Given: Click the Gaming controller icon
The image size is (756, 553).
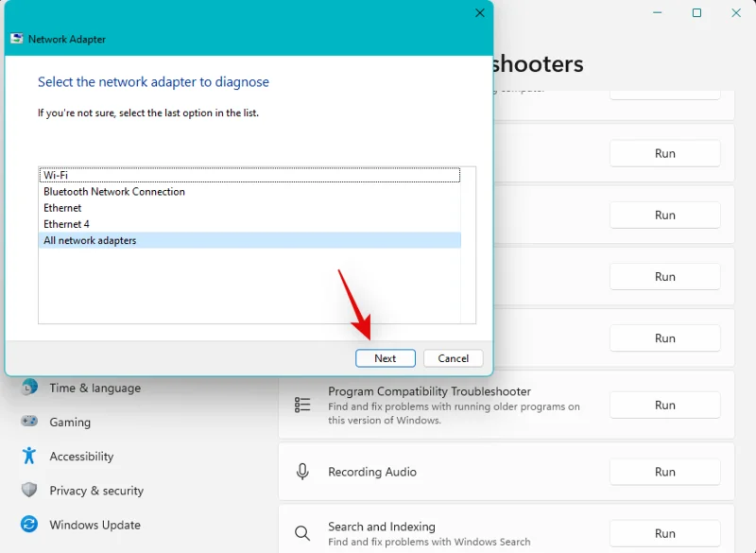Looking at the screenshot, I should tap(29, 422).
